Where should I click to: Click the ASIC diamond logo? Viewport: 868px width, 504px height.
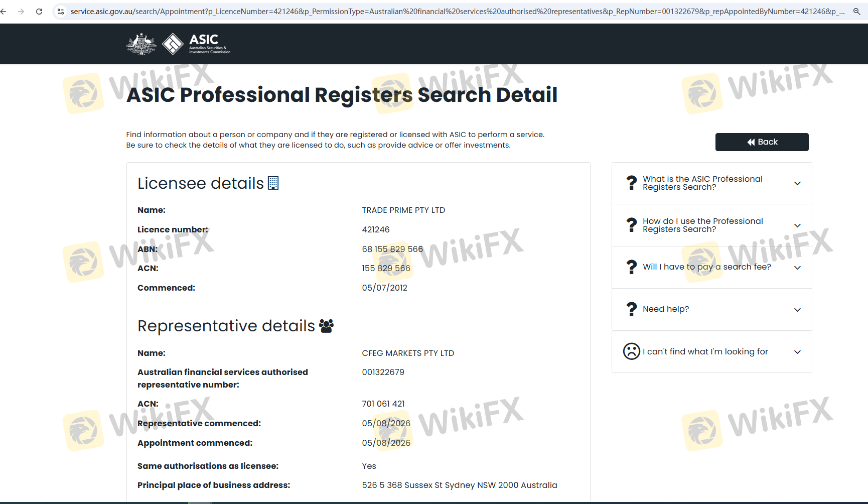pyautogui.click(x=173, y=44)
